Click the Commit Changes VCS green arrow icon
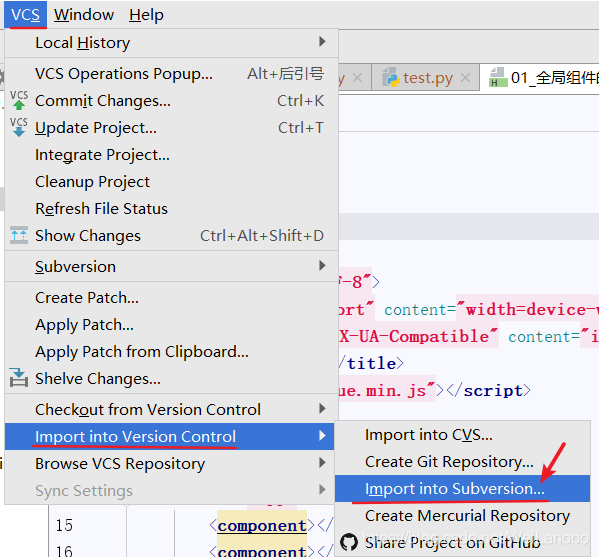 19,100
